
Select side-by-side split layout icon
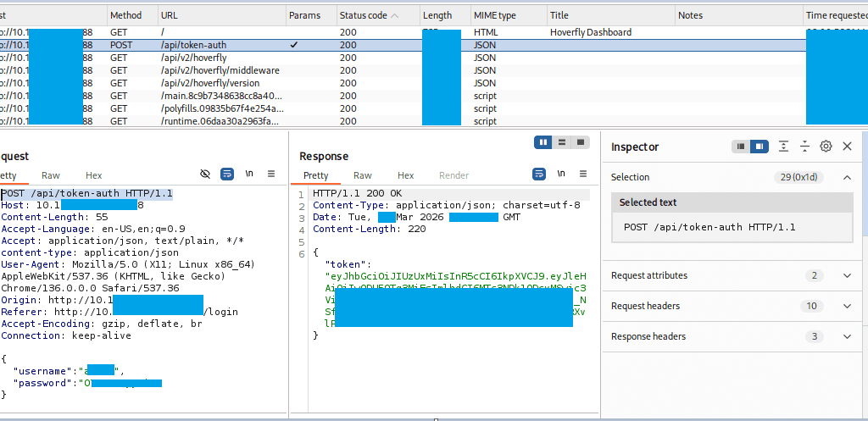pos(543,142)
